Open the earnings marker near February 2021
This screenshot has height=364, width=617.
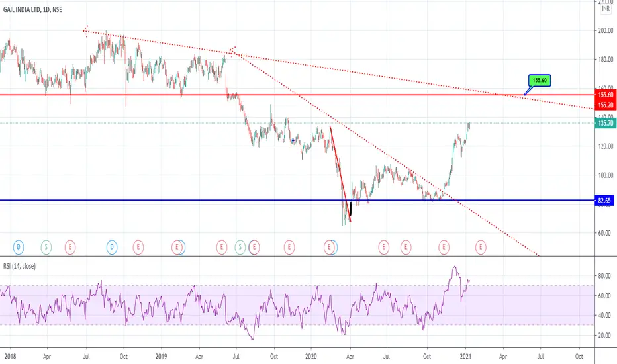pyautogui.click(x=481, y=247)
